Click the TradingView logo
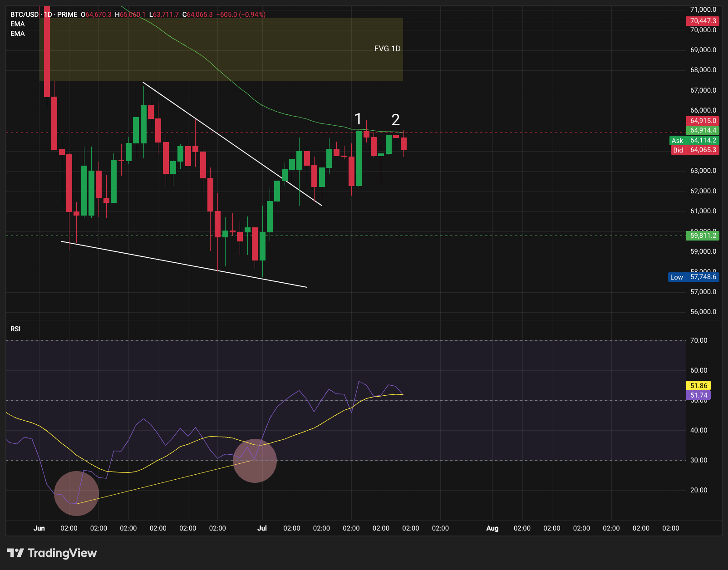Viewport: 728px width, 570px height. pos(52,553)
